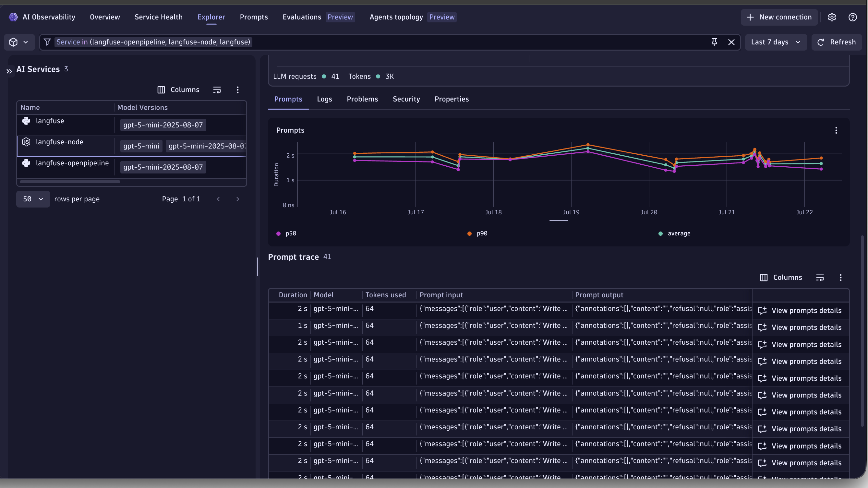The width and height of the screenshot is (868, 488).
Task: Select the langfuse-openpipeline service row
Action: 131,167
